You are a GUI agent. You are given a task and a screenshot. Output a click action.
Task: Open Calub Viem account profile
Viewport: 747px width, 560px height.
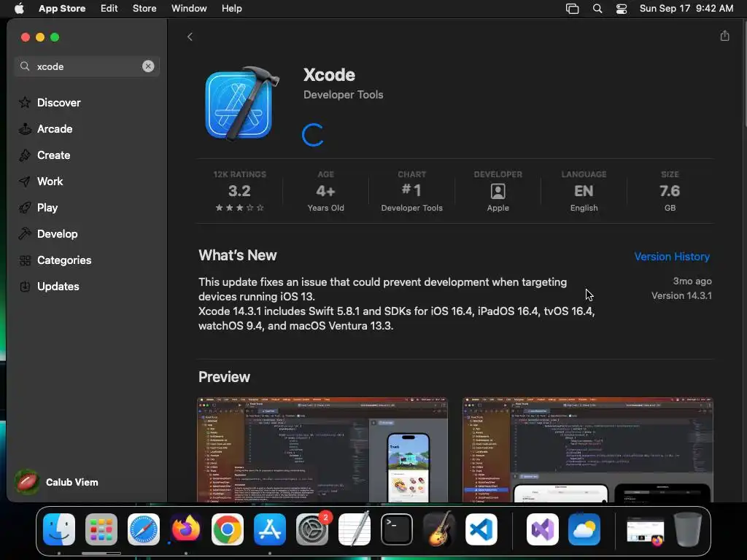57,482
